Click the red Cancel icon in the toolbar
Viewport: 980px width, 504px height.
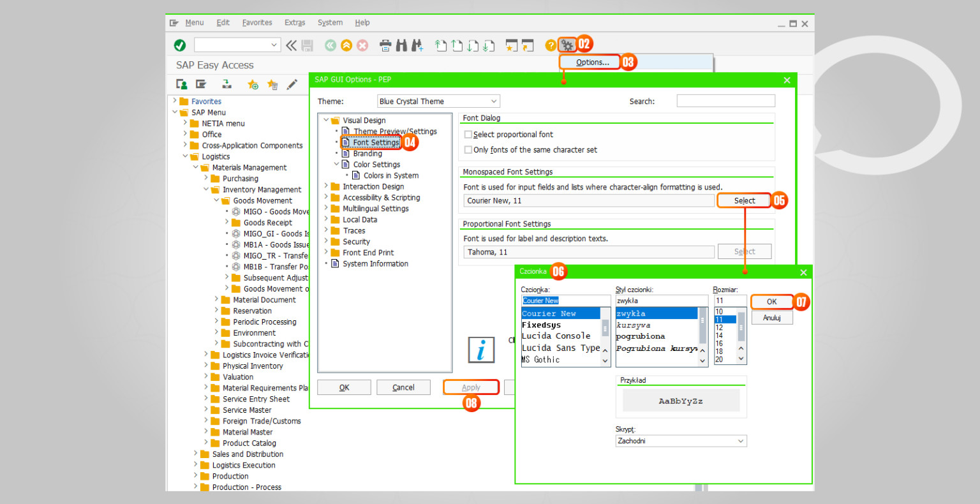click(x=362, y=45)
